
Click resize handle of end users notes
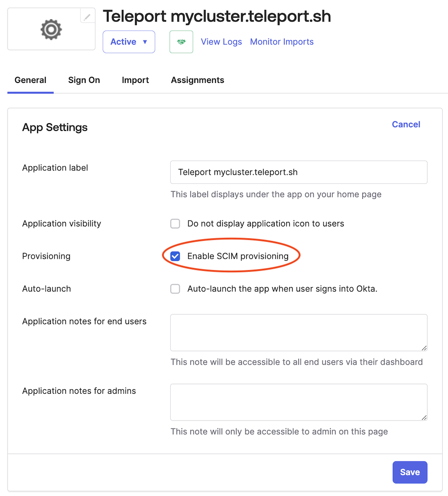point(424,348)
